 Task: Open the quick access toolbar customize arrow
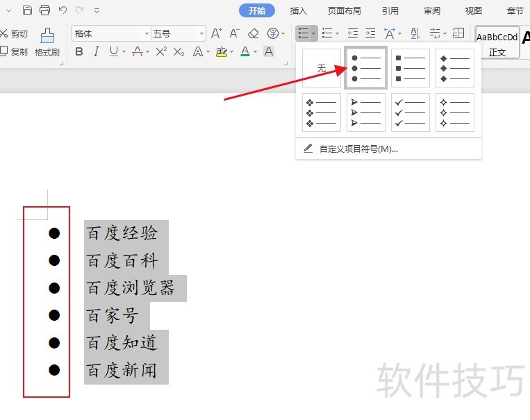pyautogui.click(x=97, y=11)
